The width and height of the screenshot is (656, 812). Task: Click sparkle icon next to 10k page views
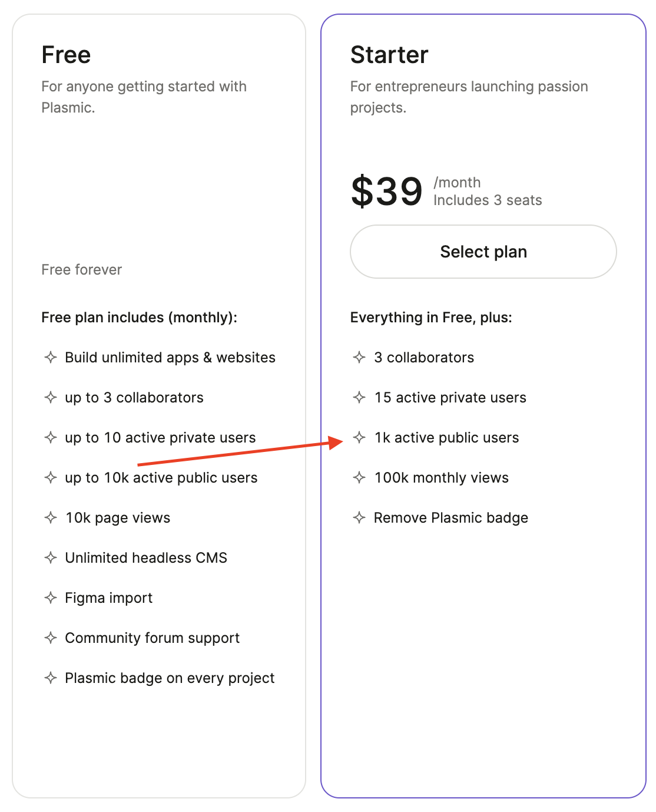[x=51, y=517]
